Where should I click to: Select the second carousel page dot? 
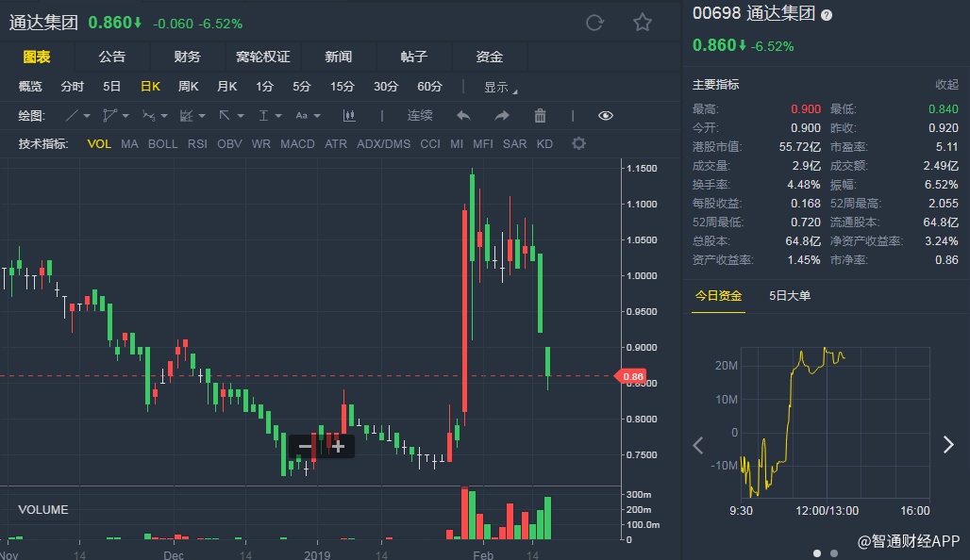(834, 553)
